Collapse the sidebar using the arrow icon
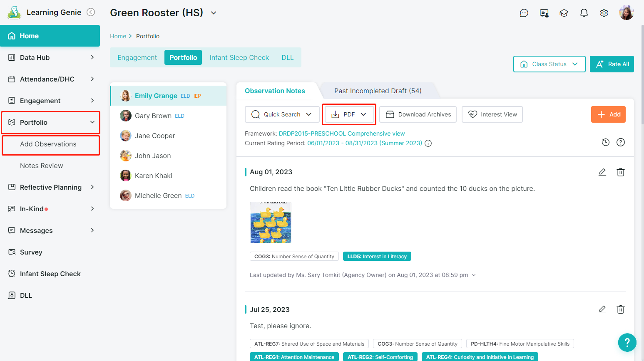The width and height of the screenshot is (644, 361). pyautogui.click(x=91, y=12)
